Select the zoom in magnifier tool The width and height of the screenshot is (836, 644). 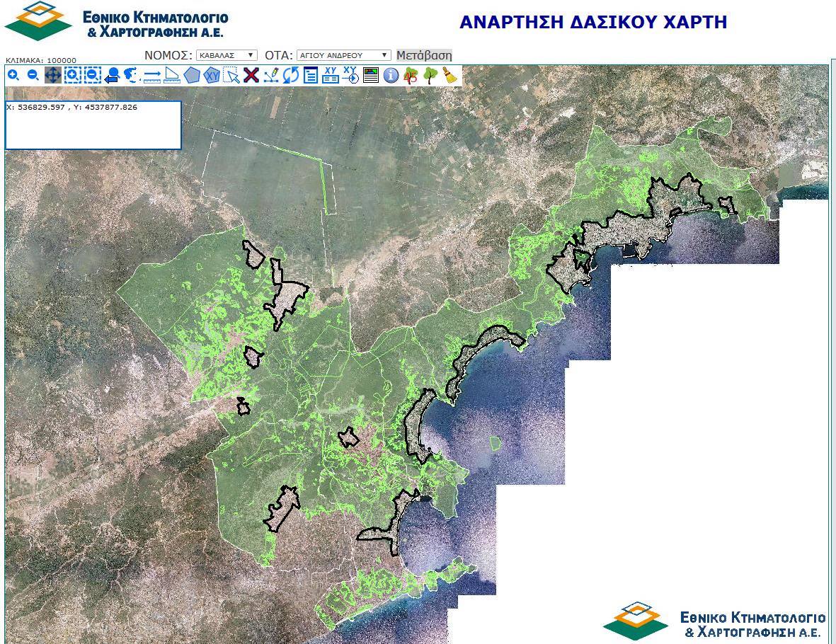coord(13,75)
